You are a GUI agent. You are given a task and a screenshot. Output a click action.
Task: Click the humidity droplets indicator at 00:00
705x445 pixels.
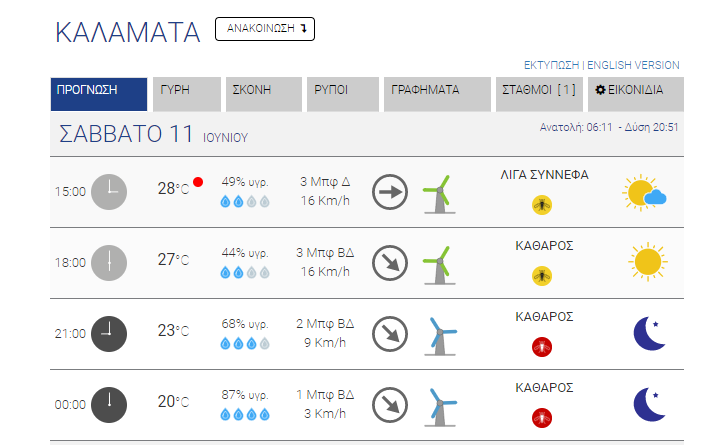coord(245,414)
